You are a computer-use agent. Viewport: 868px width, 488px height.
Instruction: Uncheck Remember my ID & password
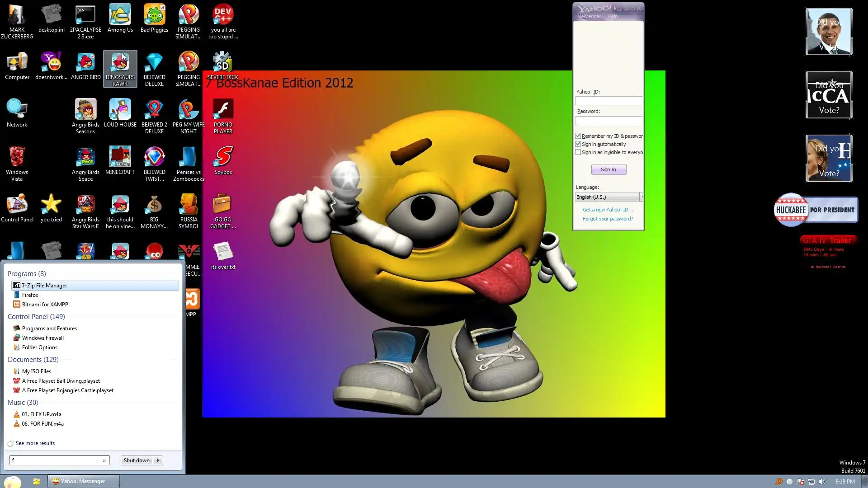pos(578,136)
